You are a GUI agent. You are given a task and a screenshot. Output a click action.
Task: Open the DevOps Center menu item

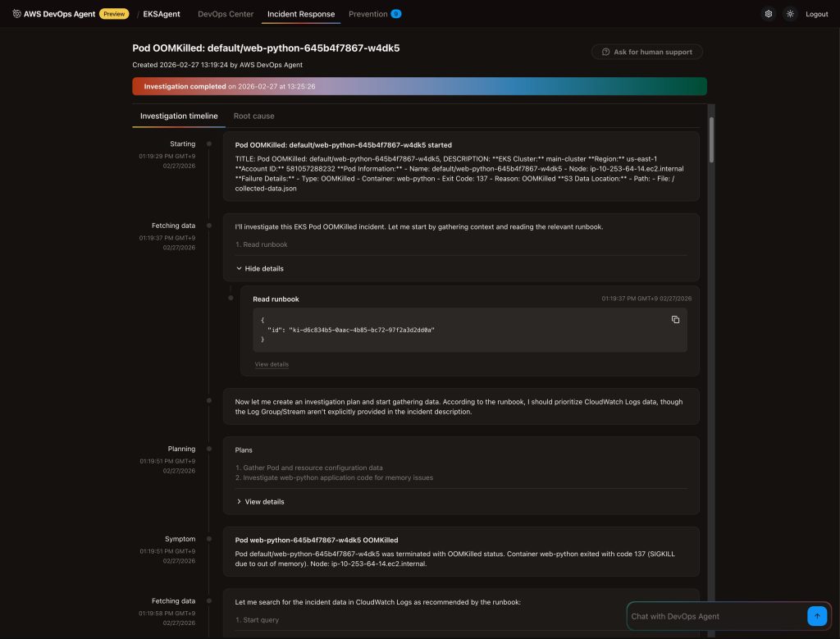(226, 14)
